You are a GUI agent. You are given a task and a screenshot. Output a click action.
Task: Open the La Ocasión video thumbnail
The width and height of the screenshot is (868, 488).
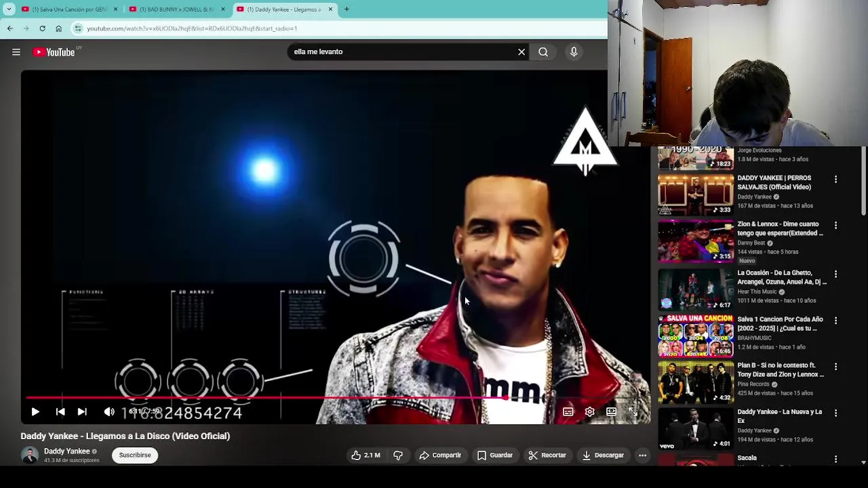695,289
